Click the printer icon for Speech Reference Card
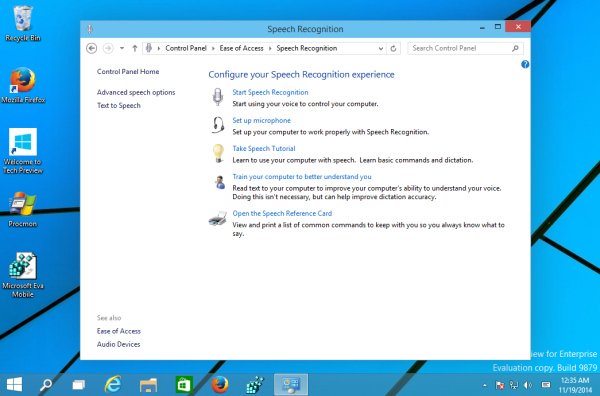Viewport: 600px width, 396px height. point(218,218)
